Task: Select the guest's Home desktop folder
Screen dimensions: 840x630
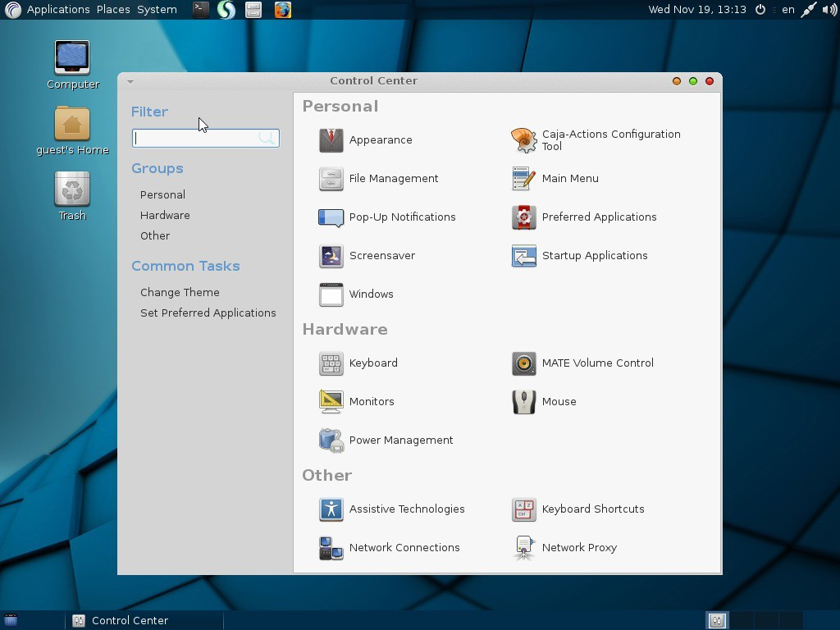Action: click(72, 130)
